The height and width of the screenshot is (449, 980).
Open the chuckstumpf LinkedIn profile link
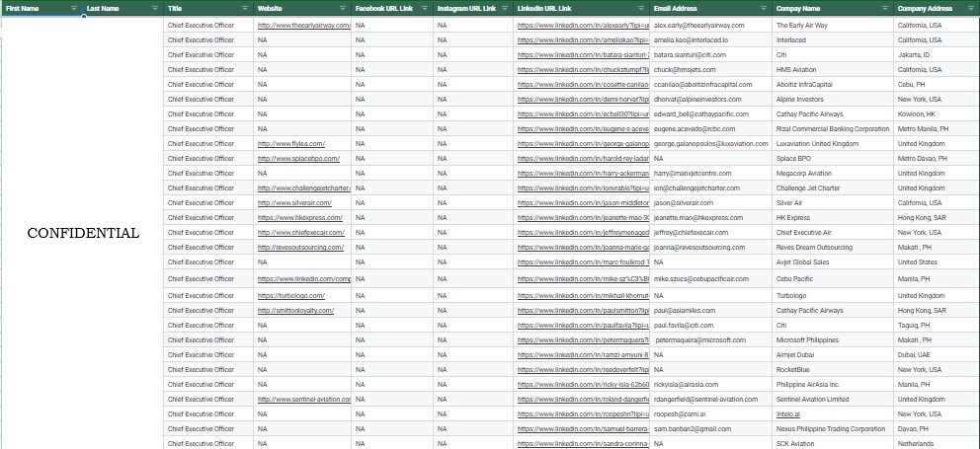tap(583, 70)
